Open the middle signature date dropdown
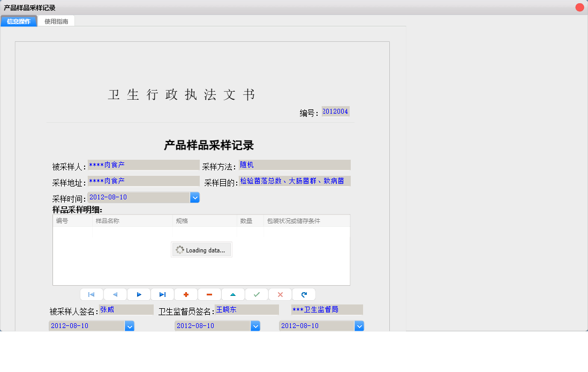 255,325
